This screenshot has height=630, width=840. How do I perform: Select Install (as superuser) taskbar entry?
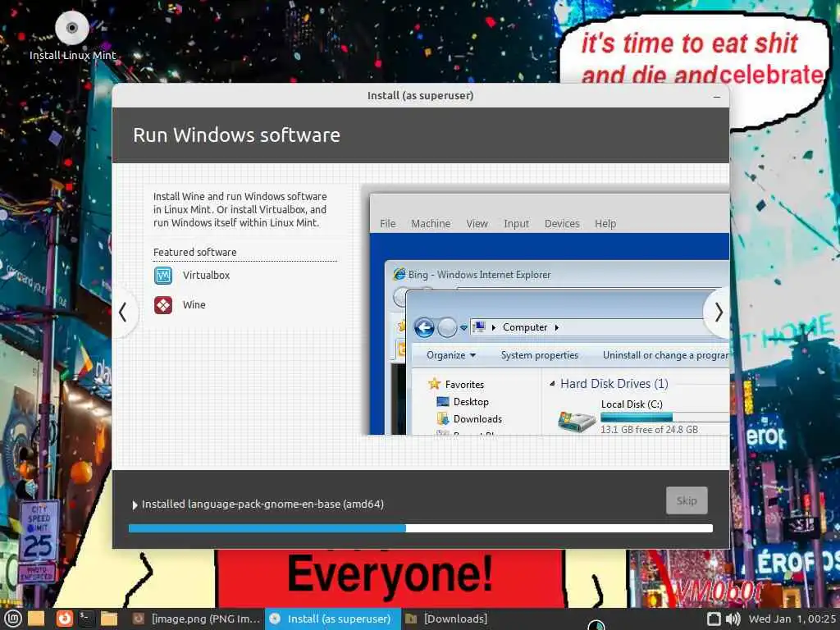(x=333, y=619)
